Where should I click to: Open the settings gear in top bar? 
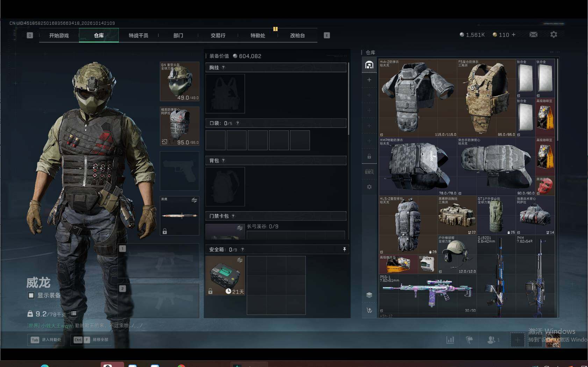(554, 35)
